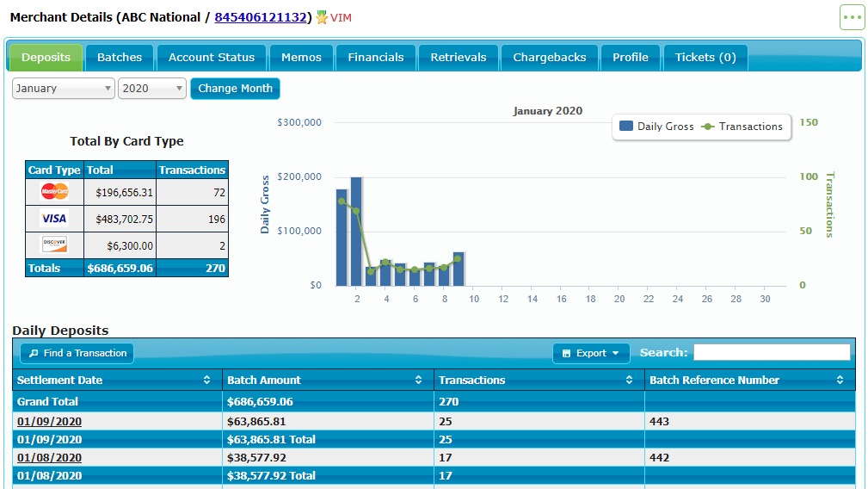Open the January month dropdown

(63, 89)
